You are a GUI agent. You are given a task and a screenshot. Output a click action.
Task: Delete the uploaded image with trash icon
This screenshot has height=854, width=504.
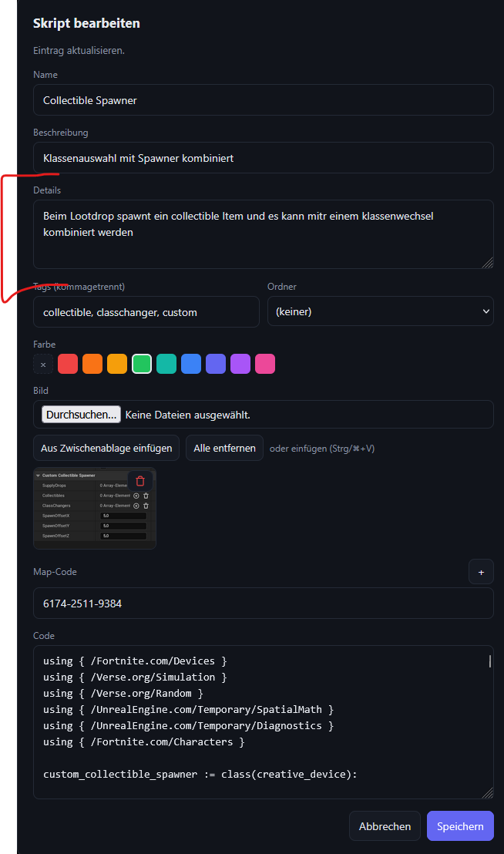[x=140, y=481]
